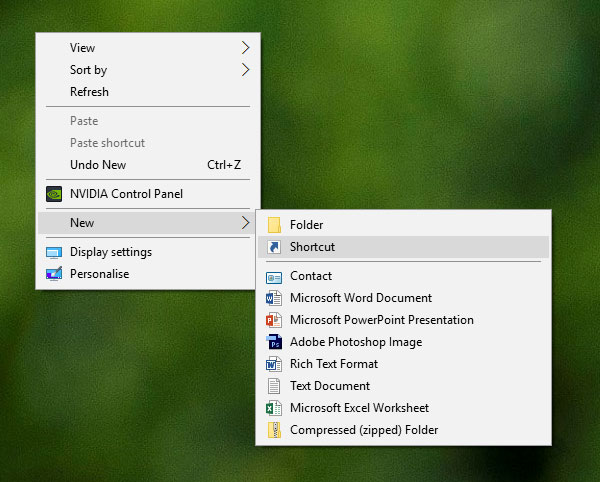Expand the Sort by submenu arrow
The image size is (600, 482).
click(x=246, y=70)
